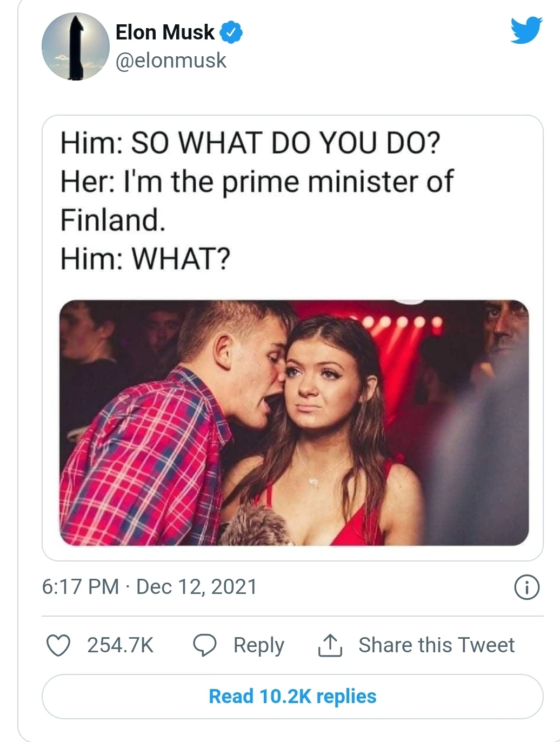Open the Elon Musk display name
The width and height of the screenshot is (560, 742).
(165, 32)
